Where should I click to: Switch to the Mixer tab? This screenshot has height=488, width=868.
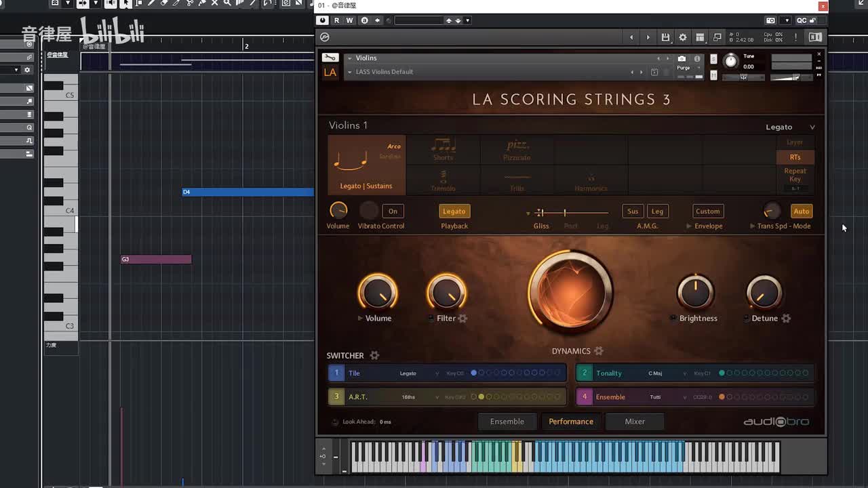[635, 422]
